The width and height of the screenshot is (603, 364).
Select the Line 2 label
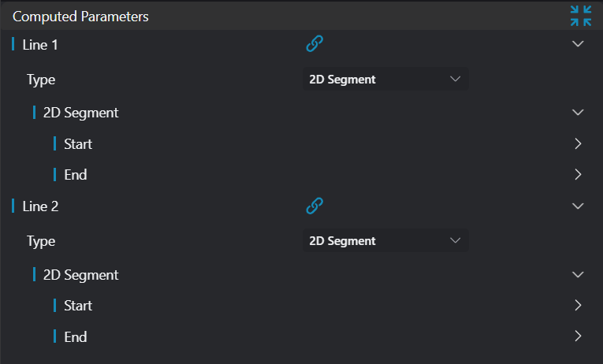40,206
